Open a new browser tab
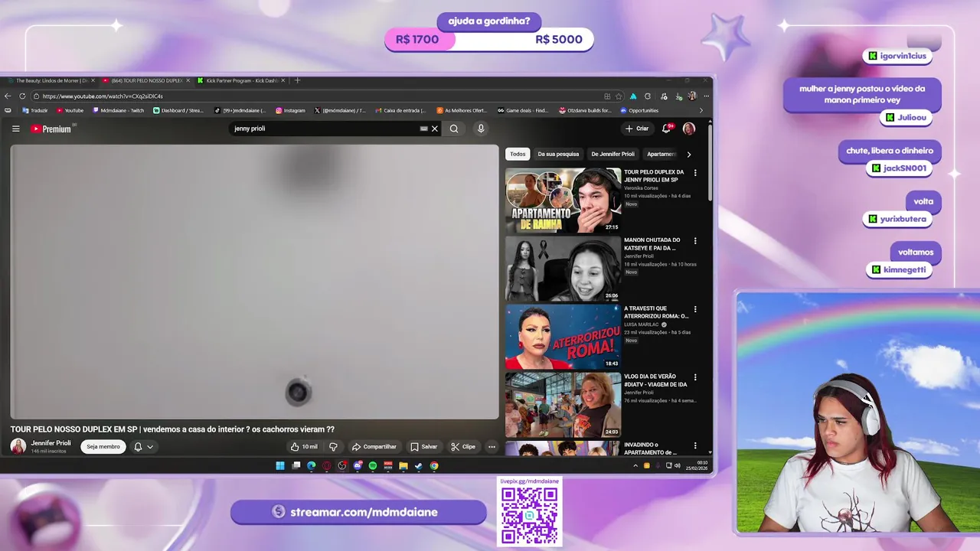This screenshot has width=980, height=551. point(298,80)
